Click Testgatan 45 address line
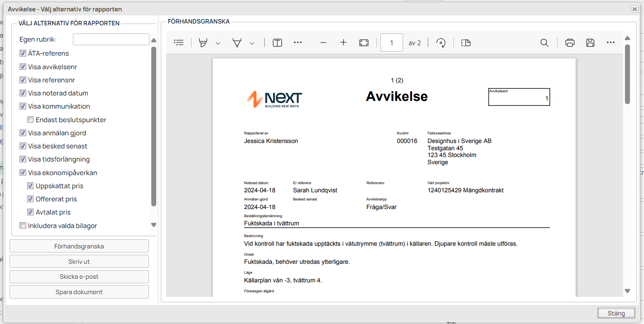The width and height of the screenshot is (644, 324). pyautogui.click(x=445, y=148)
